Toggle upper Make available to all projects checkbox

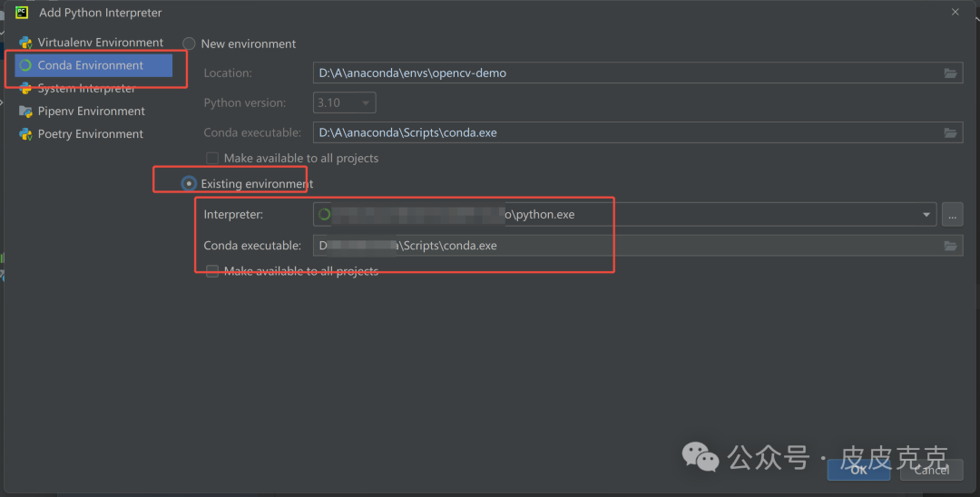[x=212, y=158]
